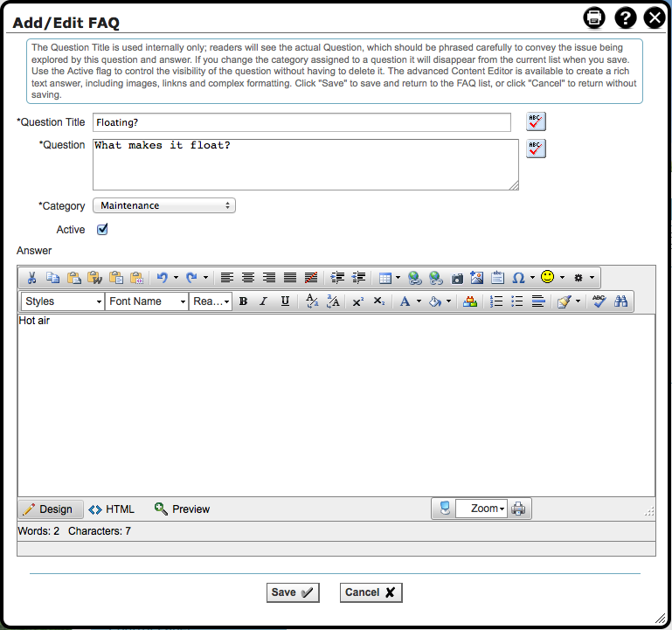
Task: Insert horizontal rule line
Action: click(x=537, y=301)
